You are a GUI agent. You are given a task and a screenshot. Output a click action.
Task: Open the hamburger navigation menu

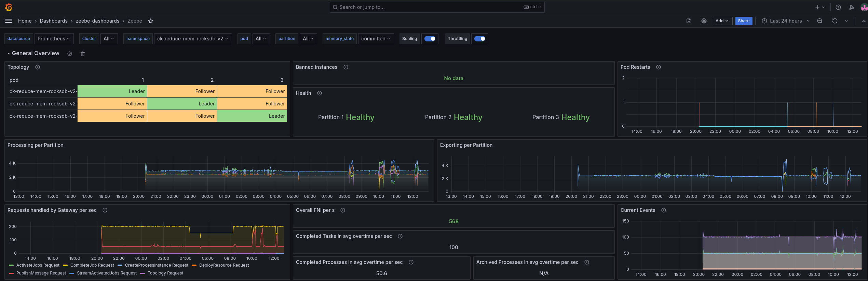[x=9, y=21]
